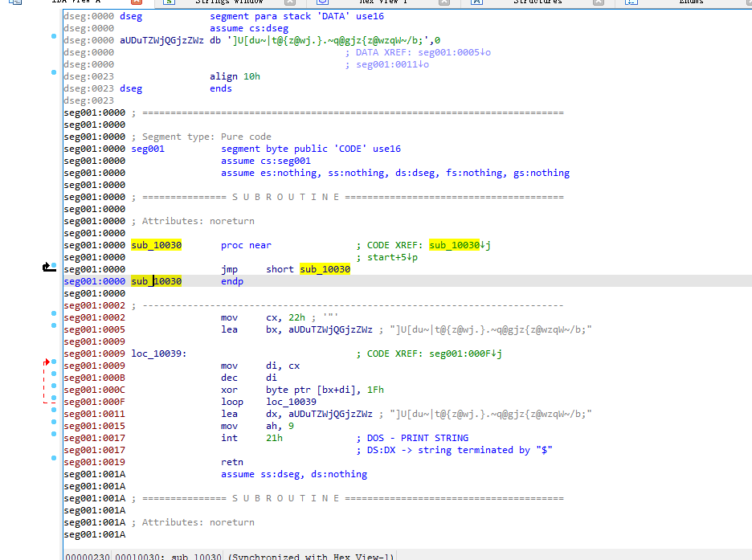Select 'byte ptr [bx+di]' operand

(313, 390)
